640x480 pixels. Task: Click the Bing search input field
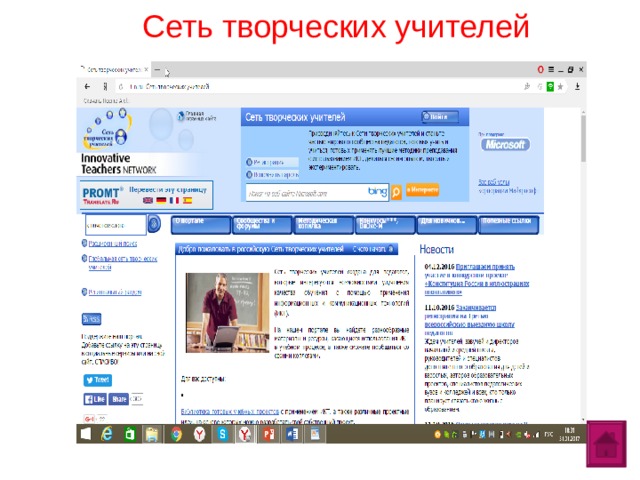(317, 193)
